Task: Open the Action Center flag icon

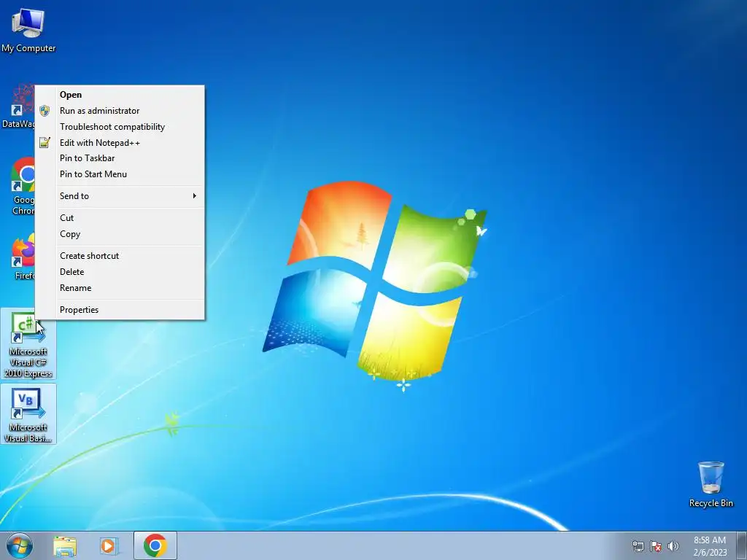Action: [656, 546]
